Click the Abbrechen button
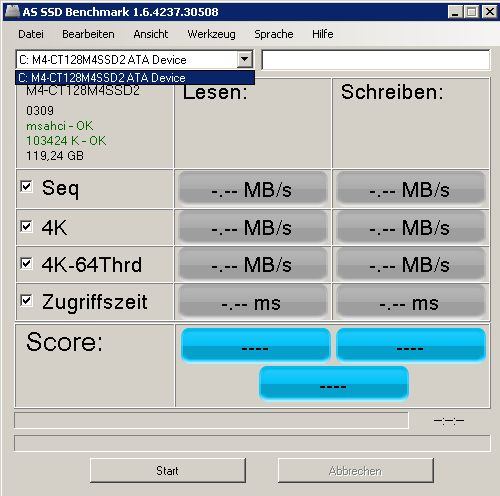Screen dimensions: 500x496 tap(356, 470)
